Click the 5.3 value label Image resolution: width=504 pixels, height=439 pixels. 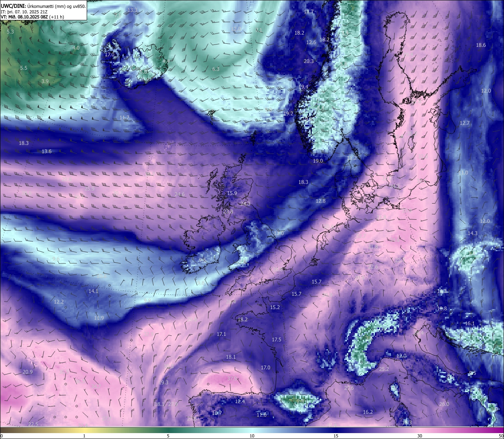(x=10, y=31)
